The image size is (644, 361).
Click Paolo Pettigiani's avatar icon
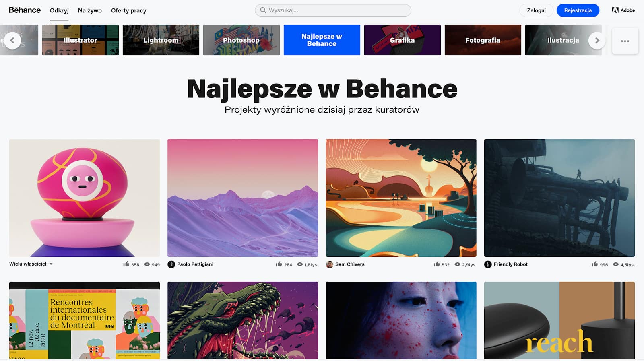pyautogui.click(x=171, y=264)
